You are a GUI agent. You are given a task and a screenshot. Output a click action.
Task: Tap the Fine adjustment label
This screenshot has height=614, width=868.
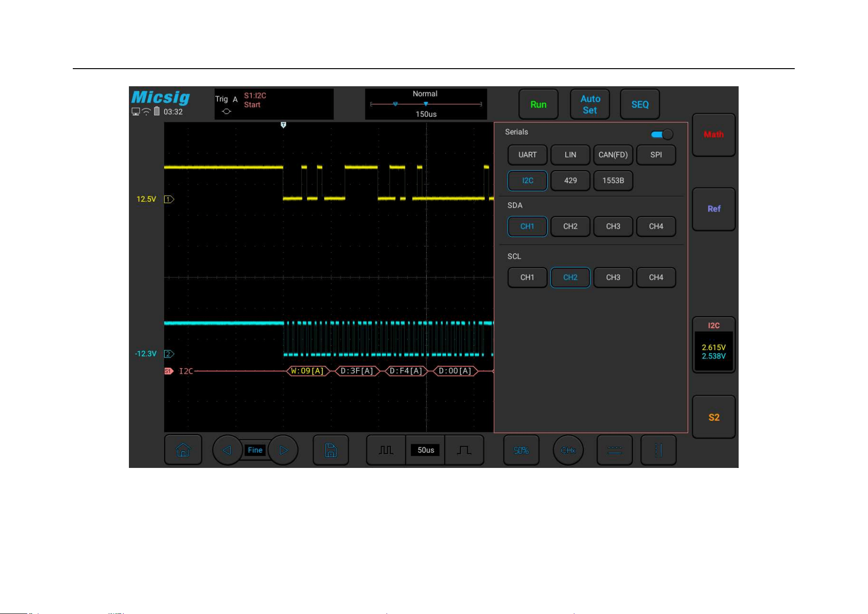255,450
